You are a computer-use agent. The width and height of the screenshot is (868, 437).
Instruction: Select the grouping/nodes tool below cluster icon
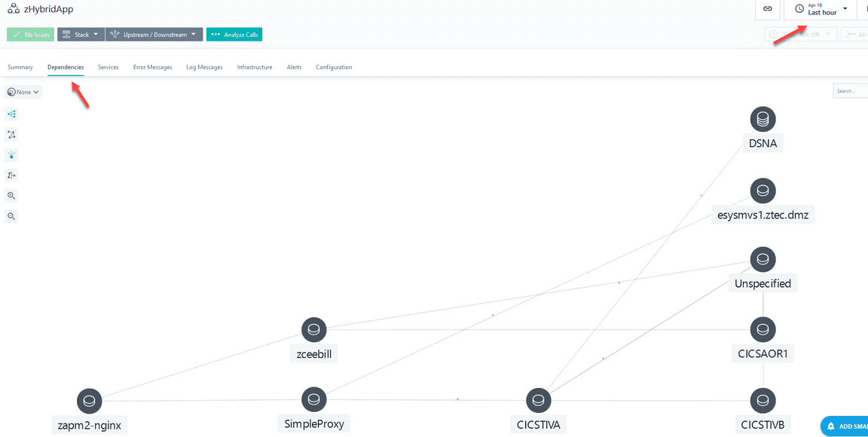pyautogui.click(x=11, y=175)
